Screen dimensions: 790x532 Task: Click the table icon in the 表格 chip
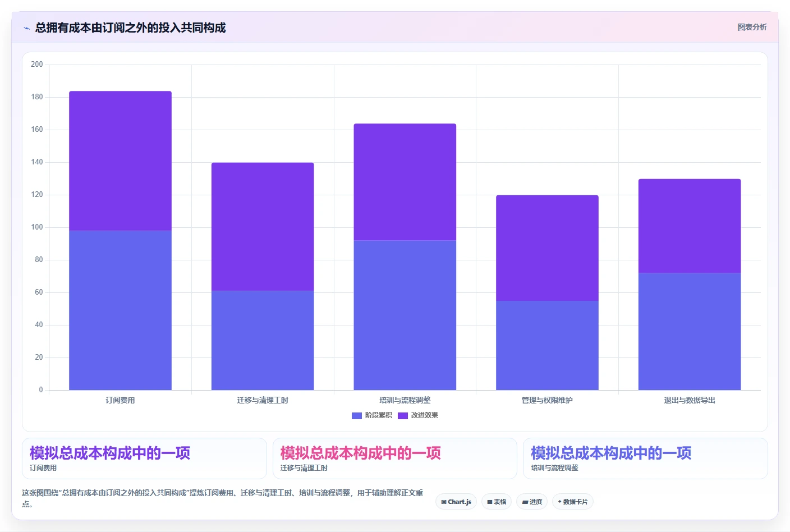(x=490, y=502)
